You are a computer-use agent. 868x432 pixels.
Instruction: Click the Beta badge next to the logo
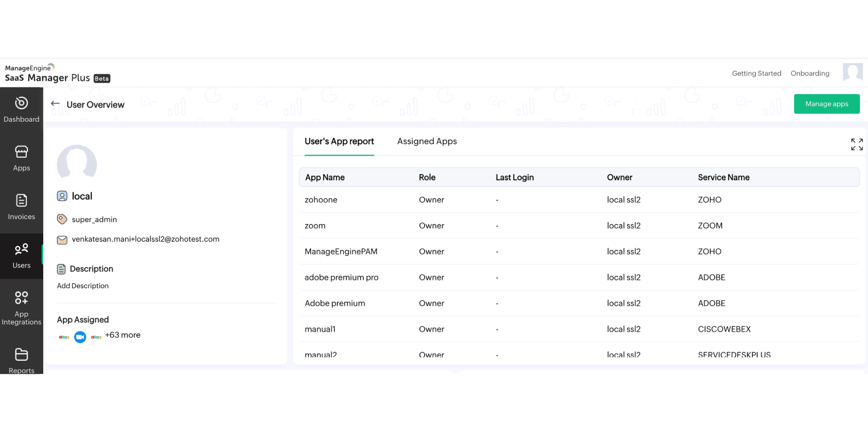[102, 78]
